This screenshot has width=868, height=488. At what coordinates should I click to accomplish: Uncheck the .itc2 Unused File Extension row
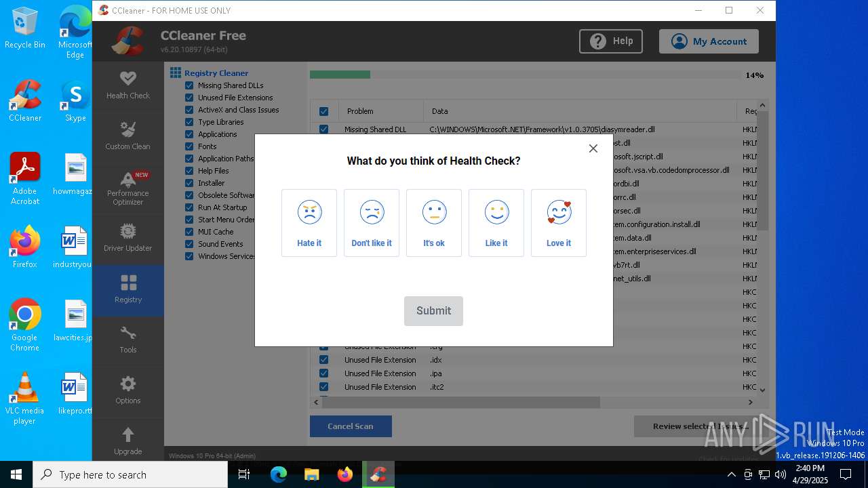tap(323, 387)
